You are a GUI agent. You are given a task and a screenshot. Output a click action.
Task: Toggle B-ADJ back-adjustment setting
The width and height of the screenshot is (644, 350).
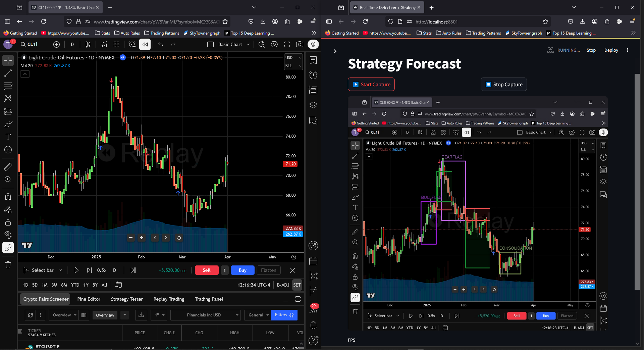tap(283, 285)
